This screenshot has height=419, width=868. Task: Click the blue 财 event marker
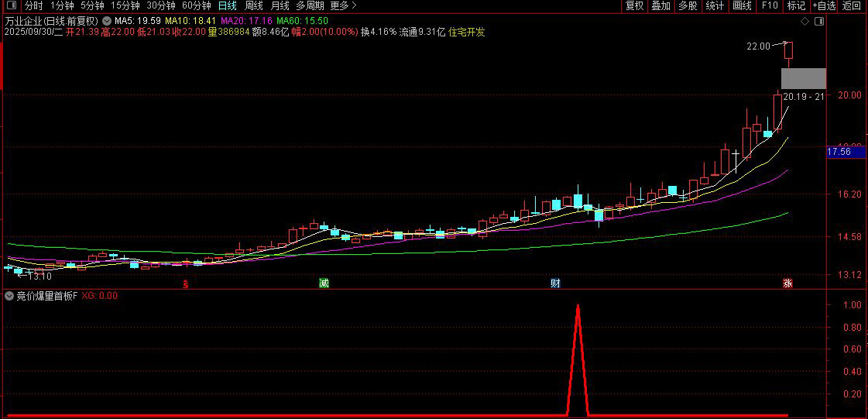coord(555,283)
